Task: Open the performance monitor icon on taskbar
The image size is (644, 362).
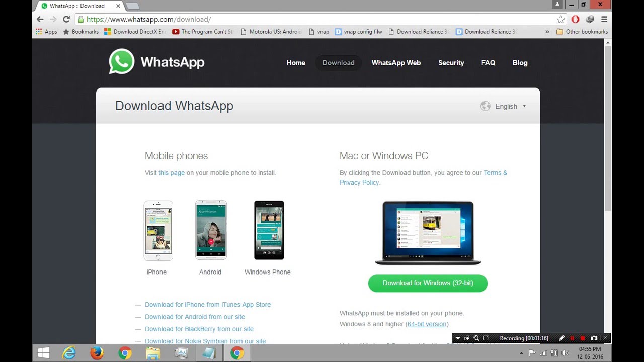Action: point(181,353)
